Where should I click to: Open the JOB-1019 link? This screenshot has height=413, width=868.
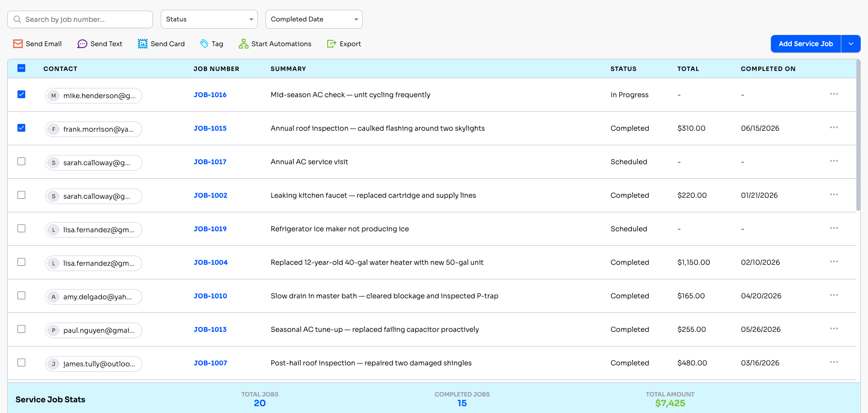210,229
